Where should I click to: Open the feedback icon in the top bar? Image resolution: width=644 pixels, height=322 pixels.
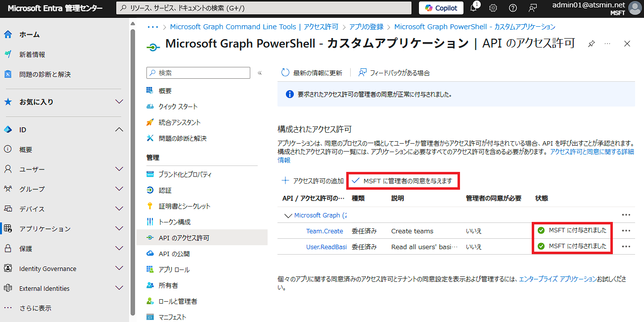[533, 7]
